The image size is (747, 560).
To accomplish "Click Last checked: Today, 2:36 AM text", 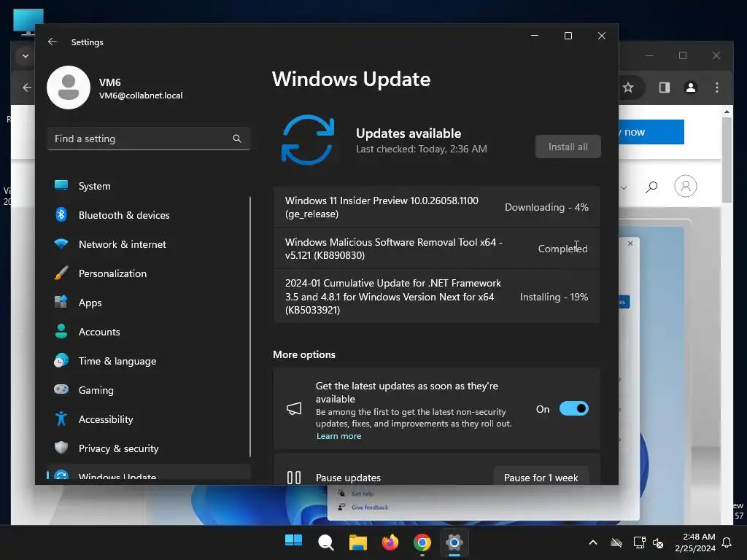I will click(x=422, y=149).
